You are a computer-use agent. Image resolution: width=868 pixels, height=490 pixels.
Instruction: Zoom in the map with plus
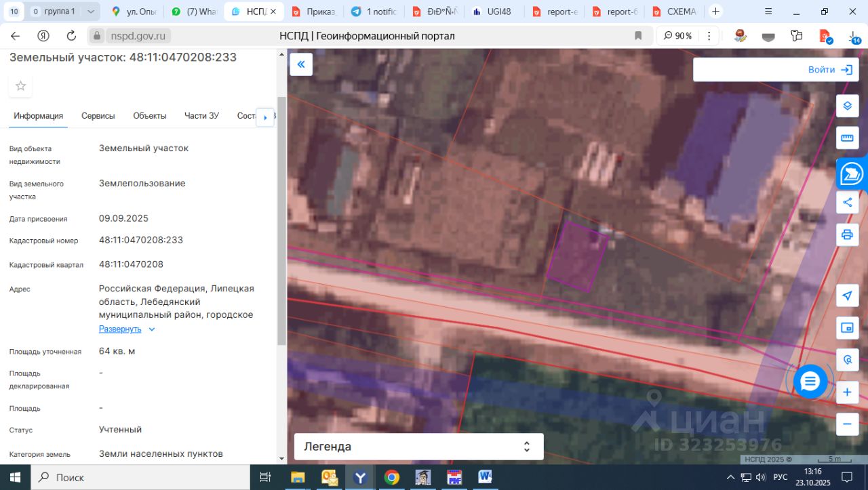[x=847, y=392]
